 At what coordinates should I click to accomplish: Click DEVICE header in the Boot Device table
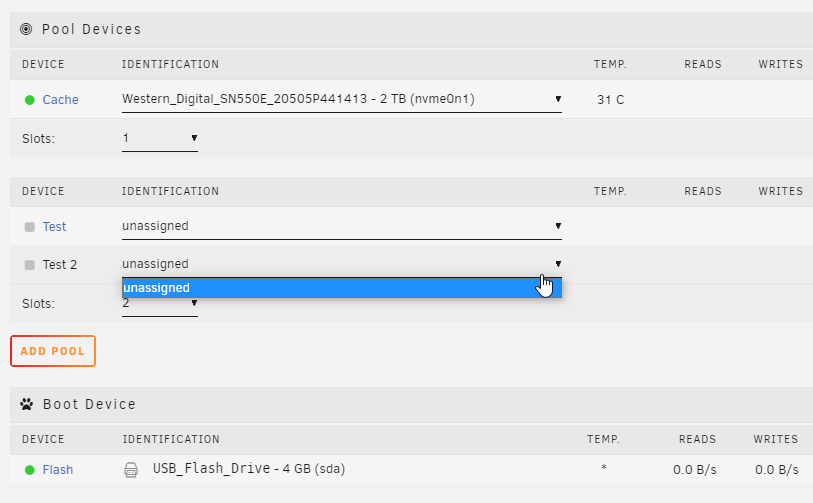[x=43, y=439]
